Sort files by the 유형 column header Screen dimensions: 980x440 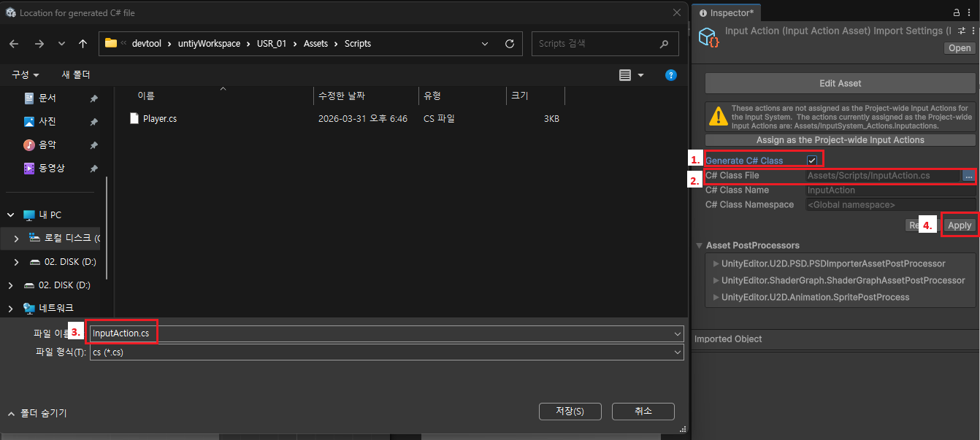pyautogui.click(x=432, y=96)
